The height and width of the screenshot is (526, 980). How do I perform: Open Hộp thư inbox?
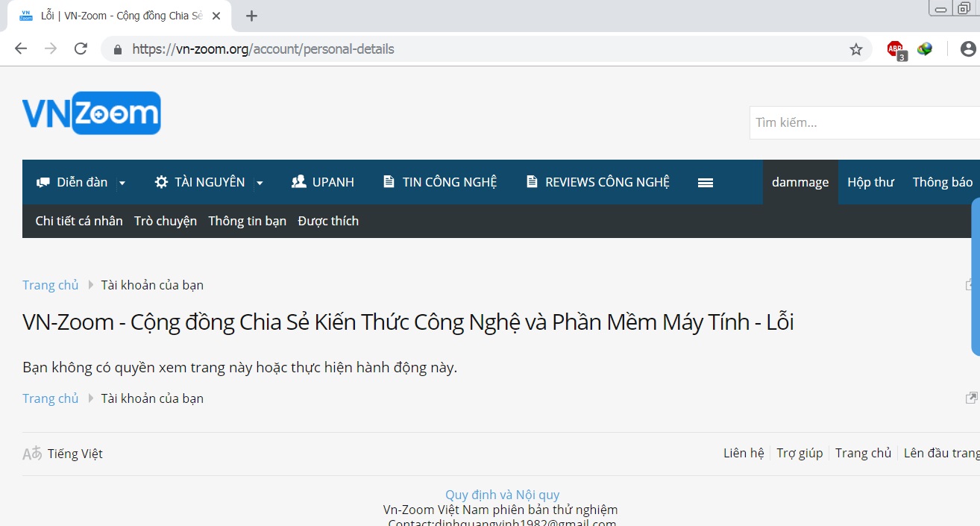(x=870, y=182)
